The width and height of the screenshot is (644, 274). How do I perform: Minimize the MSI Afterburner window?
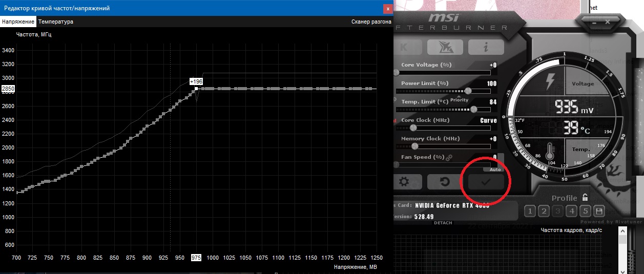coord(593,23)
